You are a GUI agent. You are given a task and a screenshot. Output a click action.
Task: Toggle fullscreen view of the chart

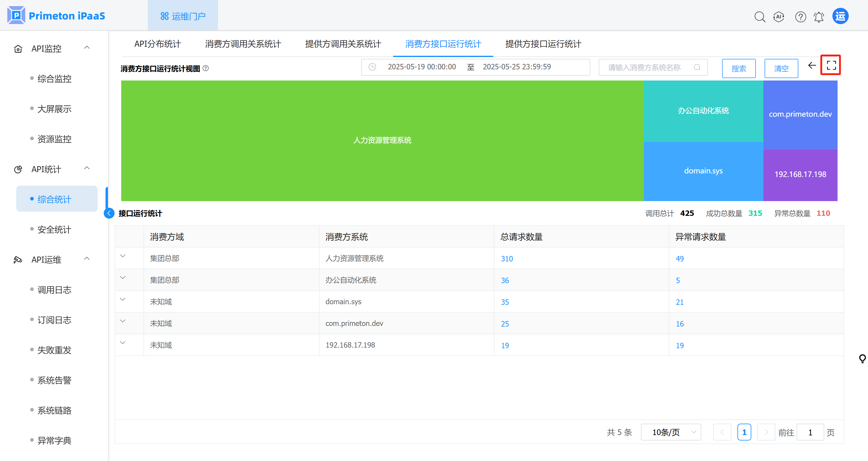pyautogui.click(x=831, y=65)
